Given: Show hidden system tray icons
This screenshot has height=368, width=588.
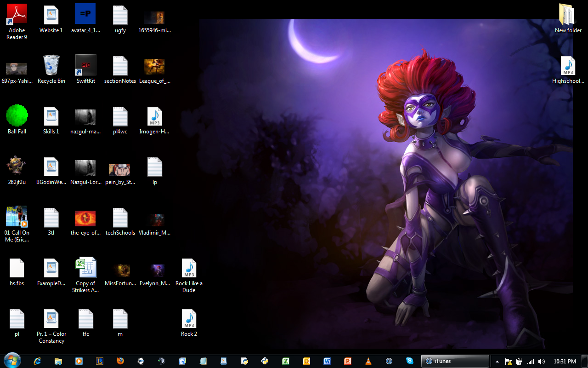Looking at the screenshot, I should coord(497,362).
